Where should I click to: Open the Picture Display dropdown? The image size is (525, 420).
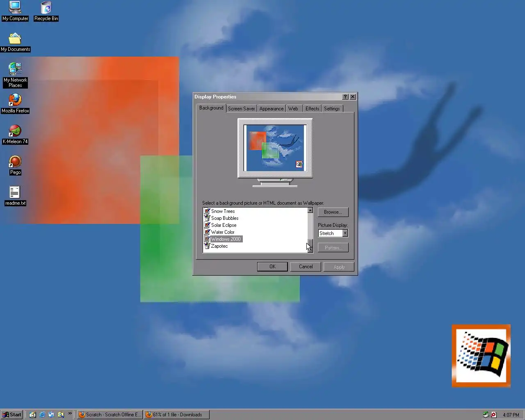pyautogui.click(x=345, y=233)
